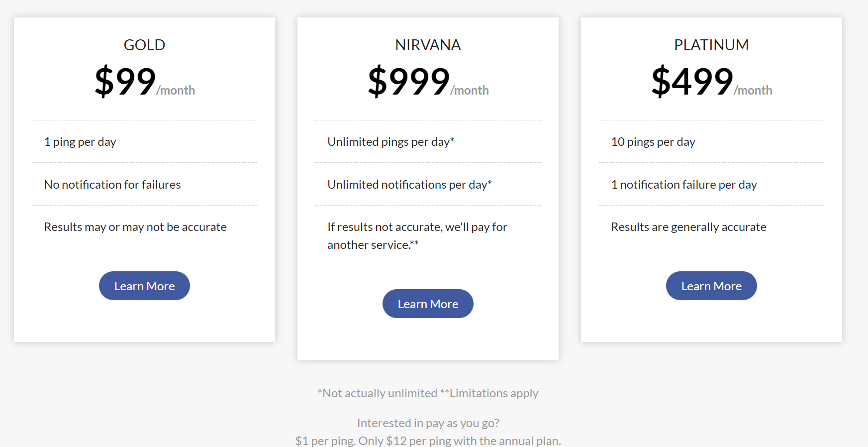Viewport: 868px width, 447px height.
Task: Click the $499 per month price
Action: coord(711,82)
